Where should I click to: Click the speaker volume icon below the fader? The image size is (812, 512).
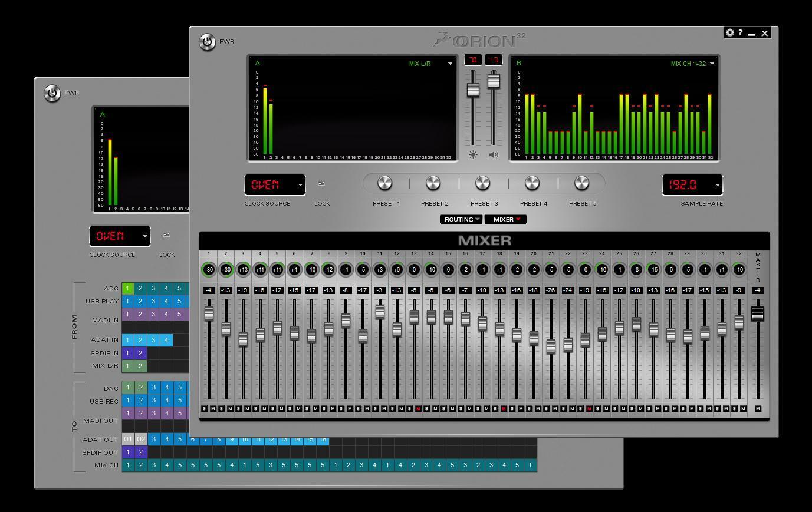click(494, 155)
